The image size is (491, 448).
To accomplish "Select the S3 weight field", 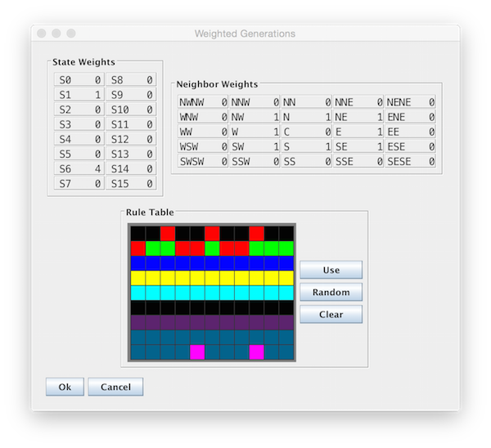I will point(79,124).
